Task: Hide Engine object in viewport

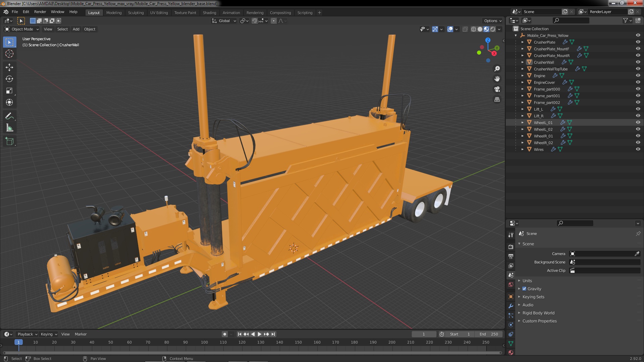Action: pyautogui.click(x=638, y=75)
